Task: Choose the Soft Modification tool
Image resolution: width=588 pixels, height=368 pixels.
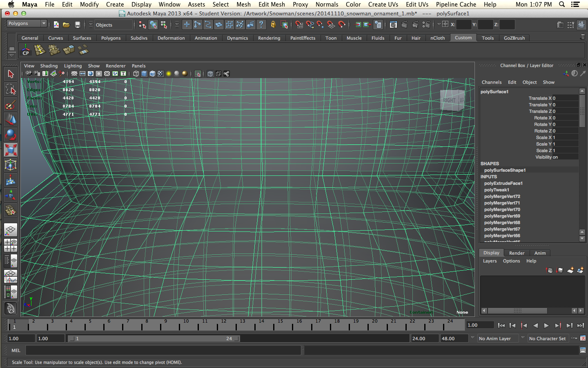Action: 11,180
